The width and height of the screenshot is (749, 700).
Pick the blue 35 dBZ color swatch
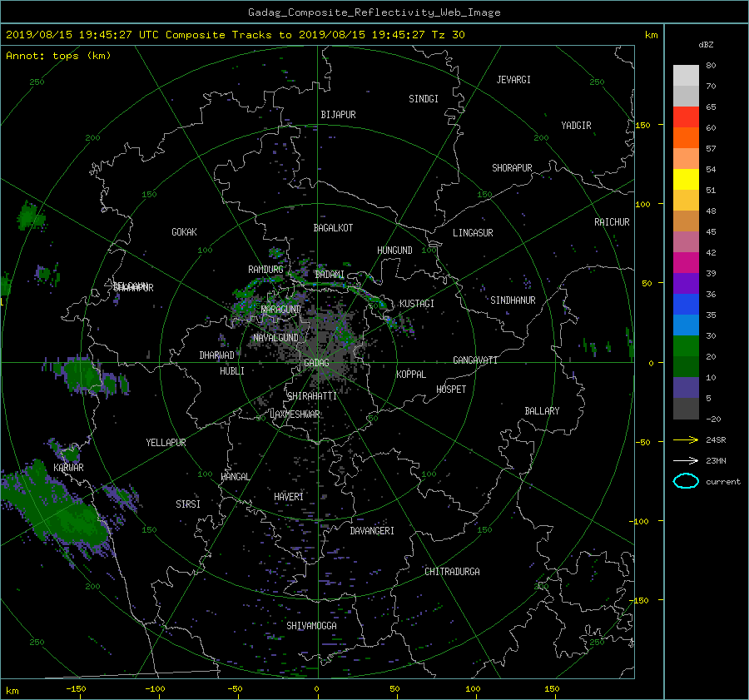[686, 304]
